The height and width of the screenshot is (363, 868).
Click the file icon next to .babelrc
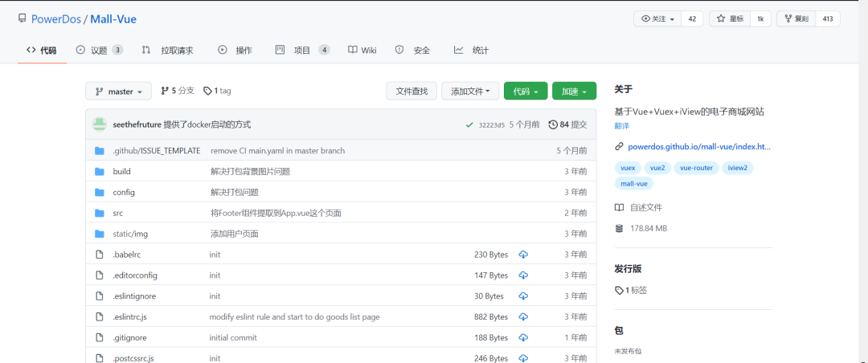[100, 255]
